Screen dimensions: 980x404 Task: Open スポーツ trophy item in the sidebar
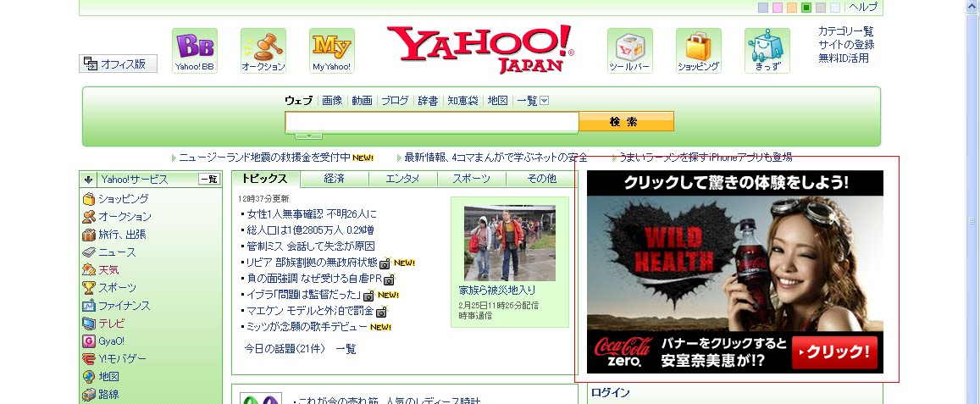[x=109, y=288]
